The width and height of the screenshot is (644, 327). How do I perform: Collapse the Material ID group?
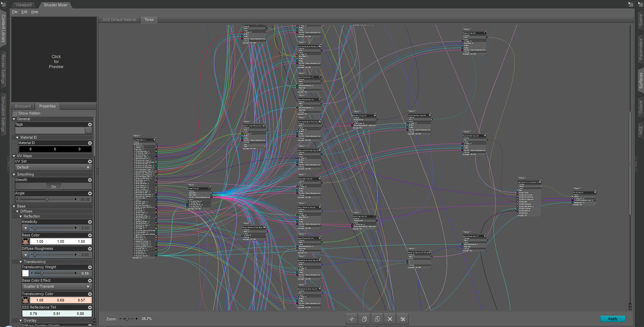[x=17, y=138]
